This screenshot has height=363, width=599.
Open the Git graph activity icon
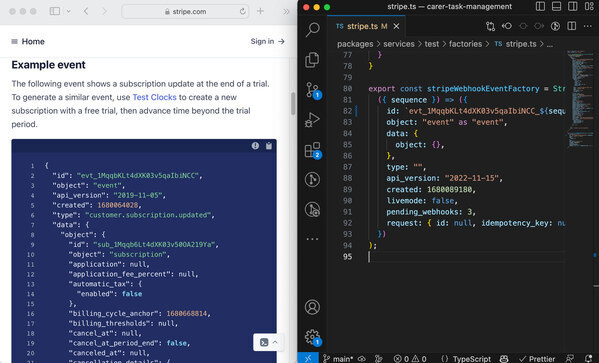click(x=312, y=180)
